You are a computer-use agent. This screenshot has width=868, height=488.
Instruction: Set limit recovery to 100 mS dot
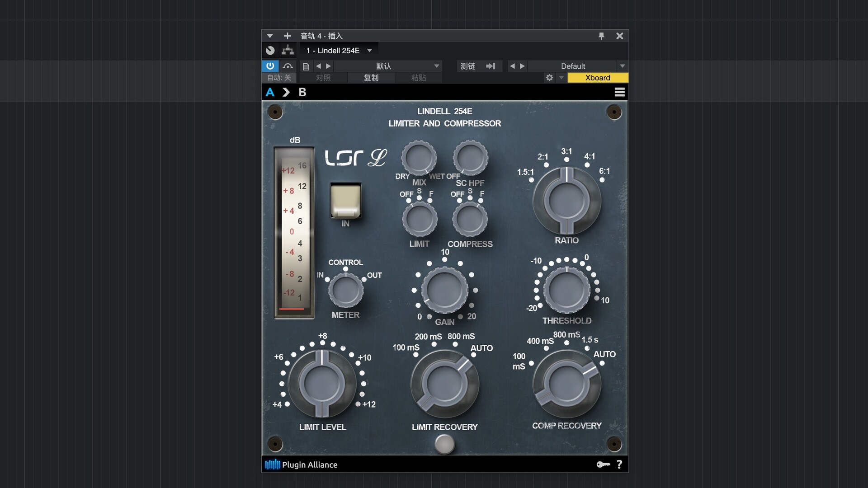pyautogui.click(x=415, y=355)
